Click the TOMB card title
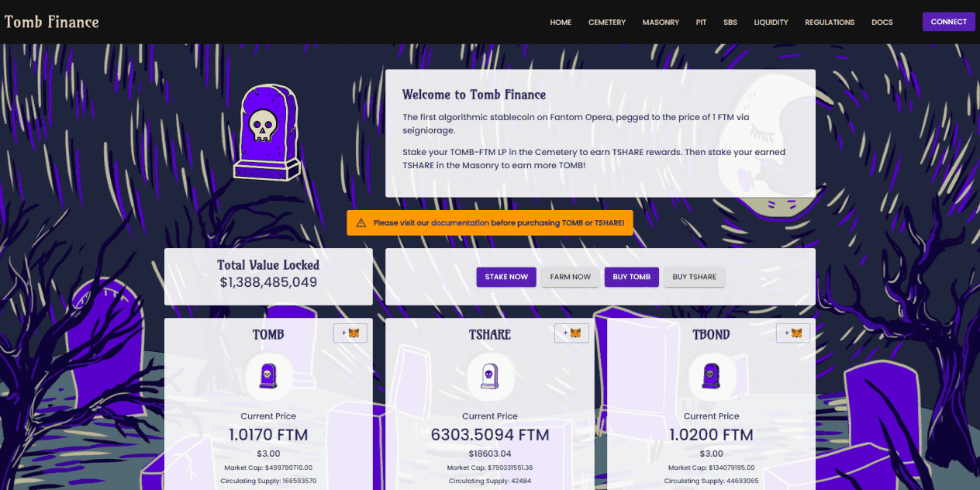The height and width of the screenshot is (490, 980). pyautogui.click(x=268, y=334)
